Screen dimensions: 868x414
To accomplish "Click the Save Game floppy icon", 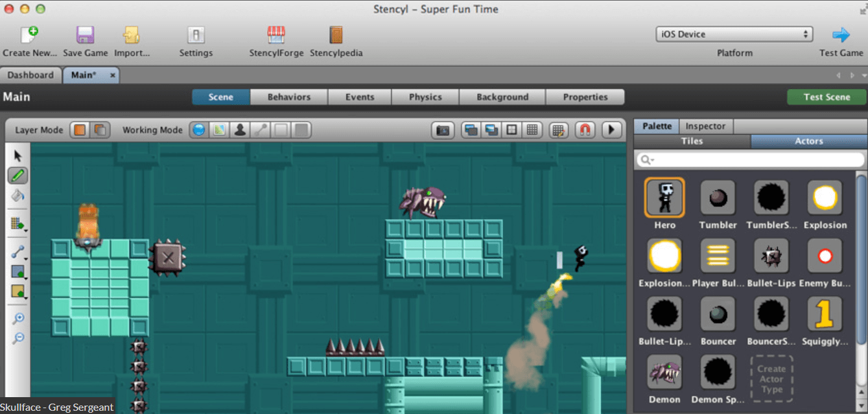I will pos(86,35).
